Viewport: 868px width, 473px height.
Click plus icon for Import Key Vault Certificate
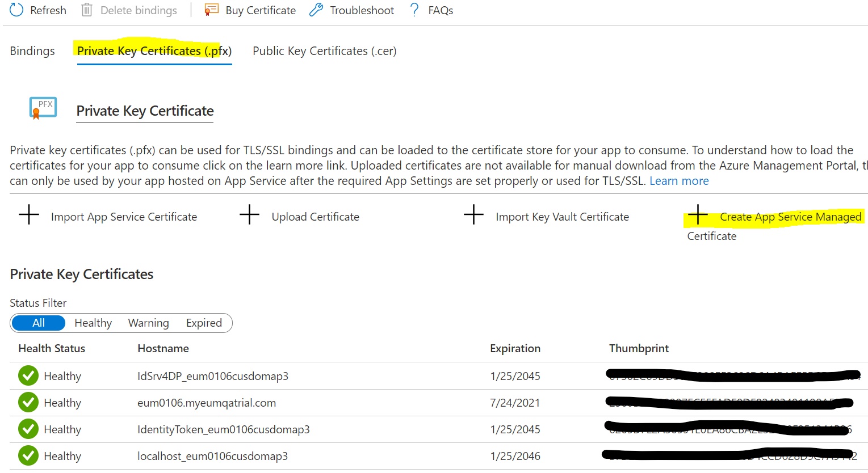point(473,216)
